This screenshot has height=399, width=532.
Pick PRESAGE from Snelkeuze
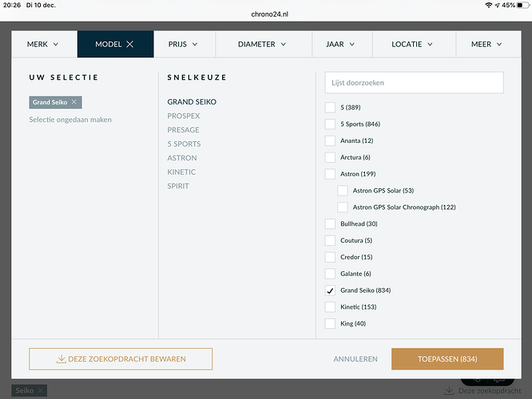click(x=183, y=130)
